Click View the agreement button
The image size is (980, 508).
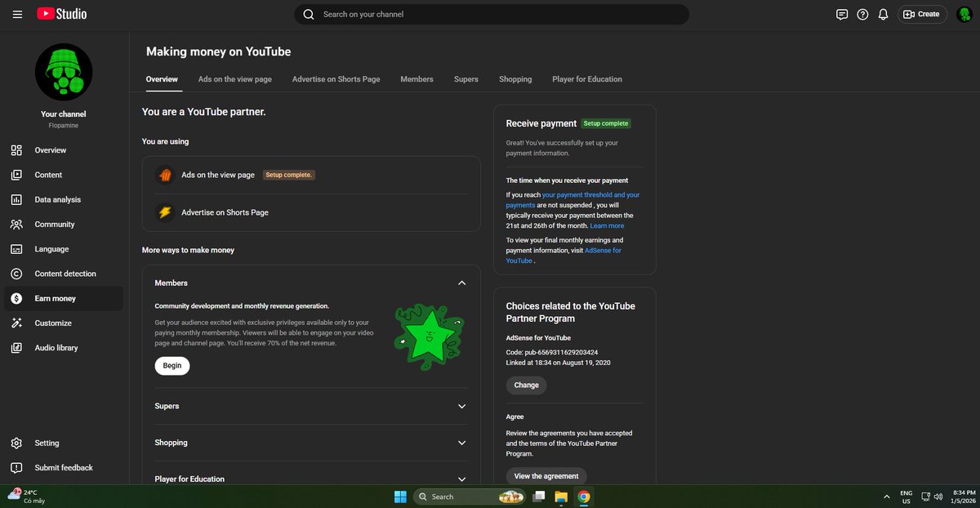pyautogui.click(x=546, y=476)
